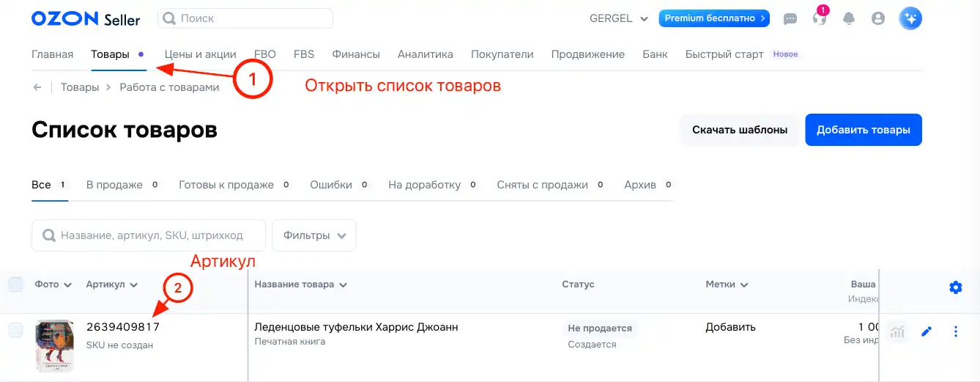
Task: Open the notifications bell
Action: point(849,19)
